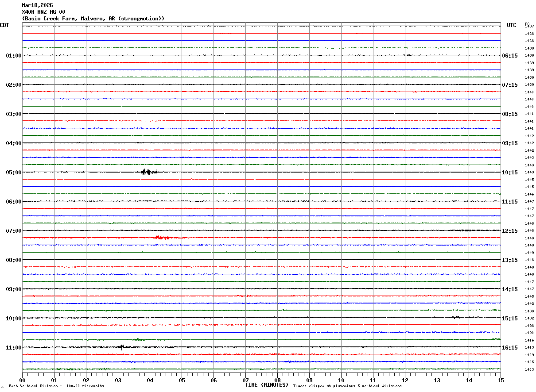Image resolution: width=536 pixels, height=392 pixels.
Task: Click the '06' minute tick label
Action: [x=214, y=380]
